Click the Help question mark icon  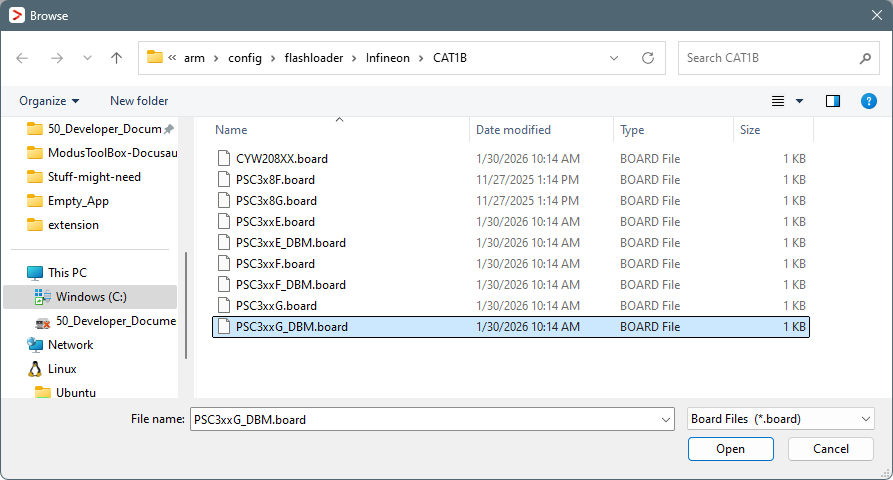pos(868,101)
